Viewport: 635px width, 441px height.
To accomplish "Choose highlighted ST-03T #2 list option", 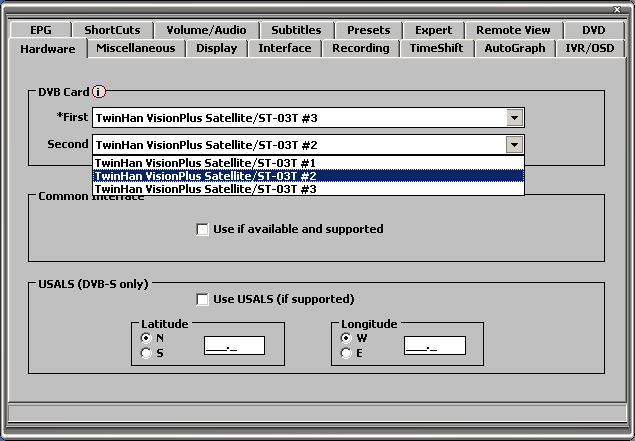I will (308, 176).
